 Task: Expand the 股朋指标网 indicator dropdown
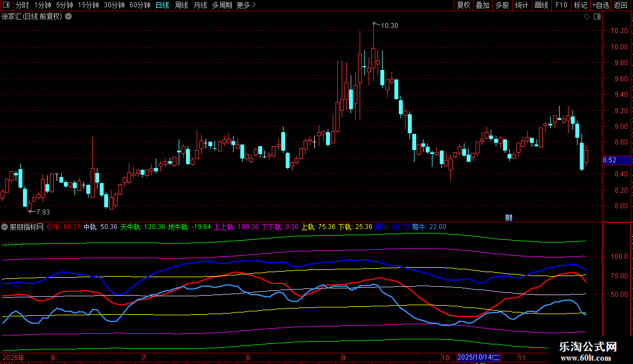tap(5, 227)
